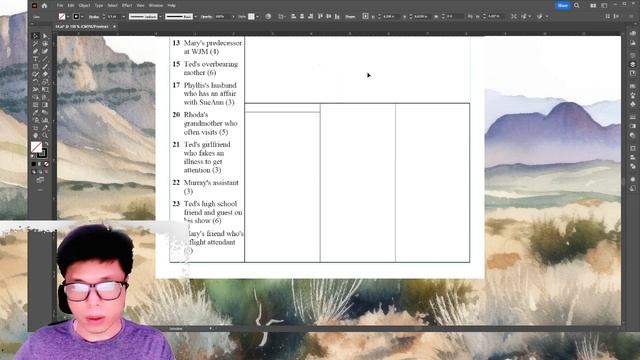Select the Rectangle tool
Viewport: 640px width, 360px height.
point(36,66)
